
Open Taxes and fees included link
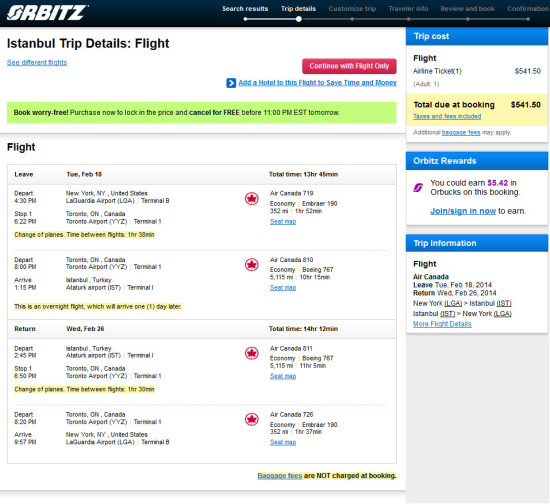[447, 116]
